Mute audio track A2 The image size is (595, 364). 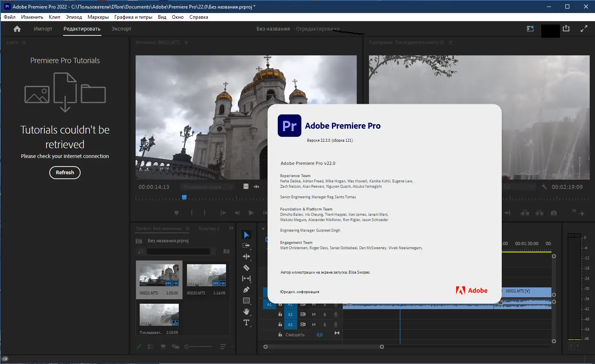pos(314,314)
